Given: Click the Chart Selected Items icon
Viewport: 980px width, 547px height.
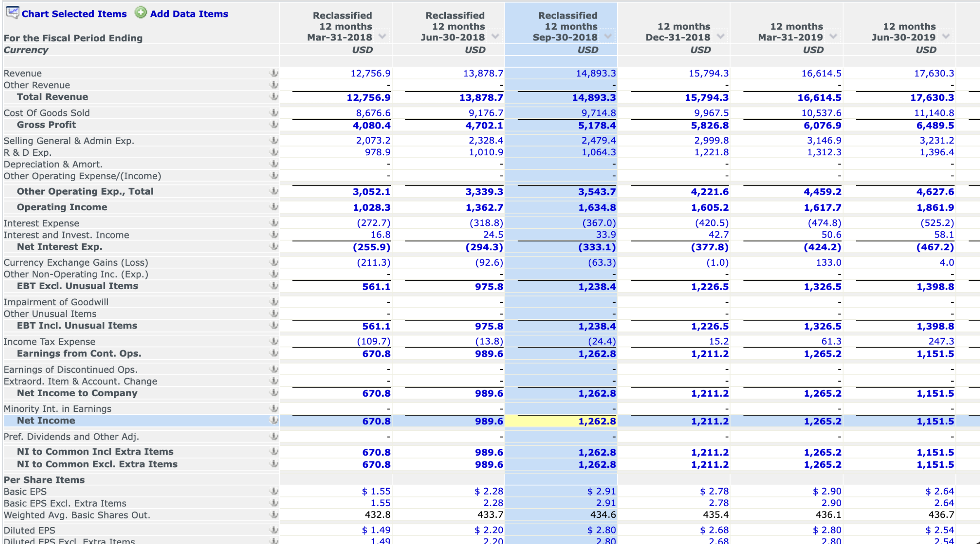Looking at the screenshot, I should [12, 13].
